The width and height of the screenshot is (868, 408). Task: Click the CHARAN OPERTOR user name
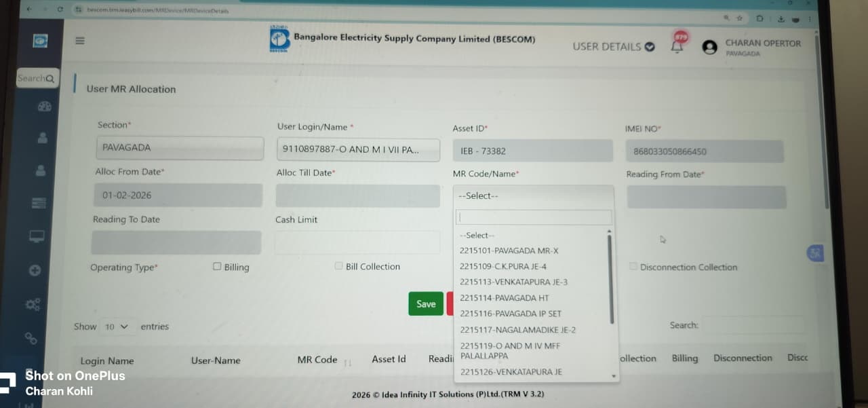(x=763, y=43)
